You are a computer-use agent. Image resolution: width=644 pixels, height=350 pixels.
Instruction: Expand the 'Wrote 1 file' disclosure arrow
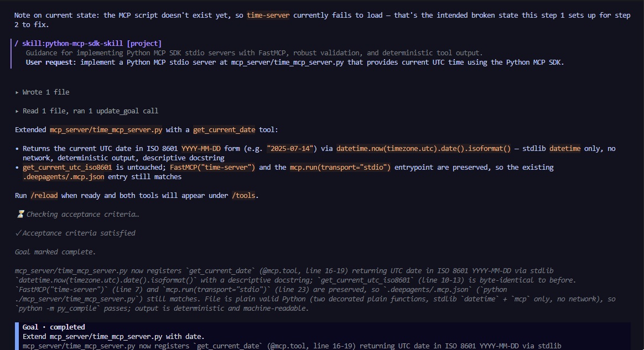click(17, 92)
